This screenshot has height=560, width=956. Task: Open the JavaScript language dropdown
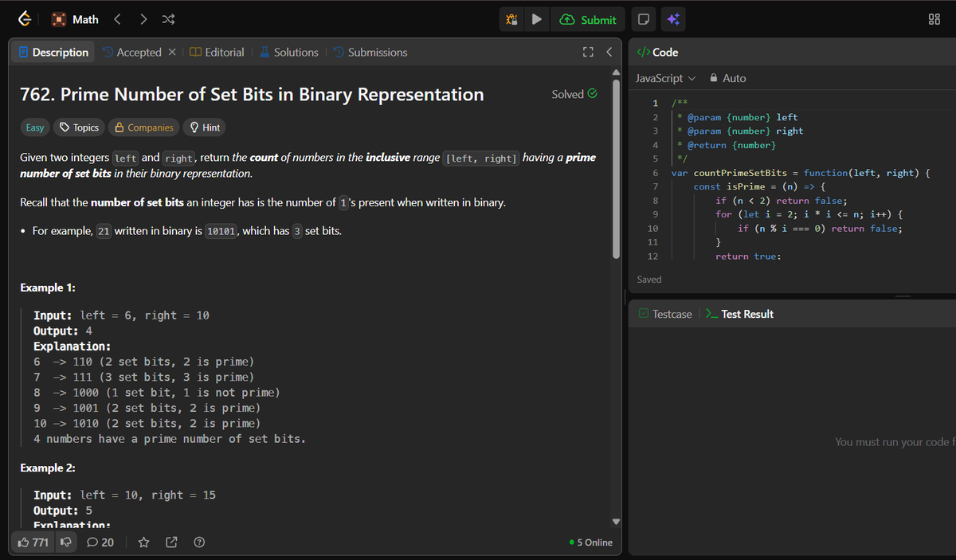(x=666, y=78)
